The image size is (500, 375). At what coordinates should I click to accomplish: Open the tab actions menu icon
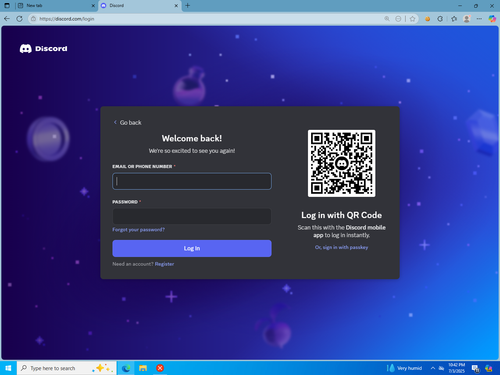[7, 6]
